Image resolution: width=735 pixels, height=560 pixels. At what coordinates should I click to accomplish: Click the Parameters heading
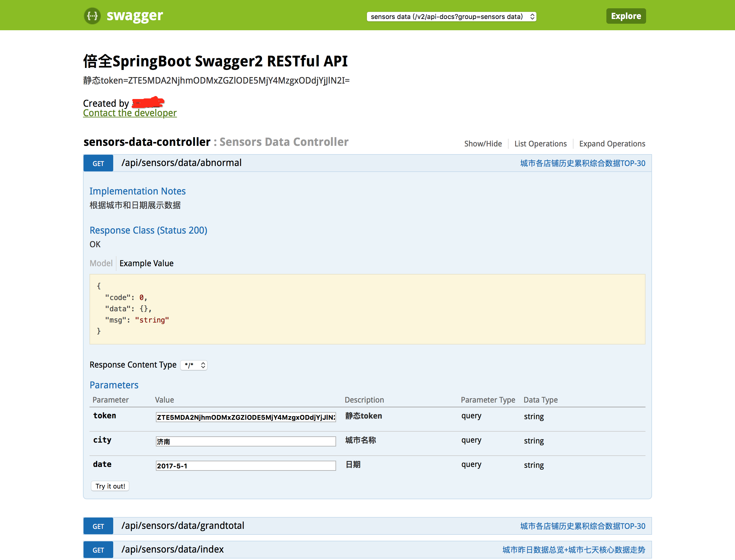(114, 385)
